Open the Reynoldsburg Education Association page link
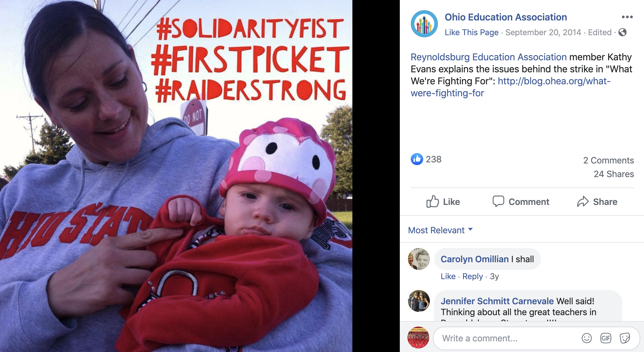Viewport: 644px width, 352px height. point(489,57)
